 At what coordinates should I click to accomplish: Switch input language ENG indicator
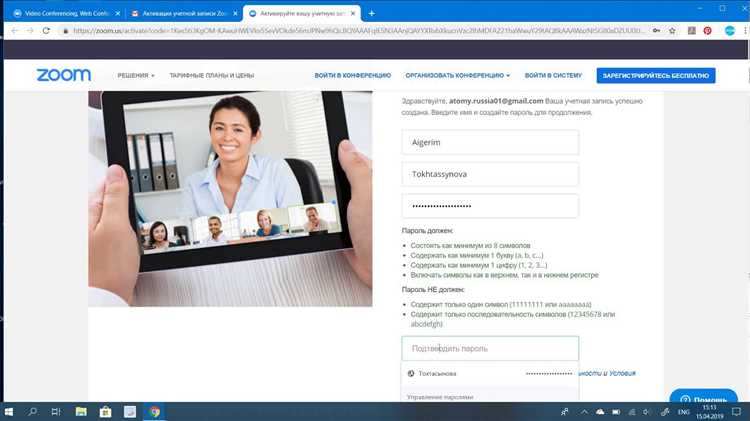tap(684, 411)
